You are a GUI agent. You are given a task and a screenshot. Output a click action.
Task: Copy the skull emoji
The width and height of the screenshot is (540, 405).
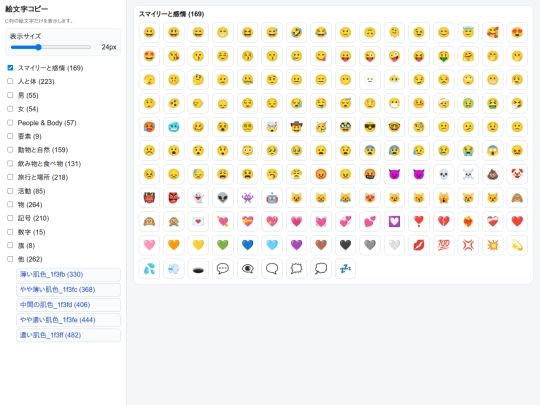tap(444, 174)
